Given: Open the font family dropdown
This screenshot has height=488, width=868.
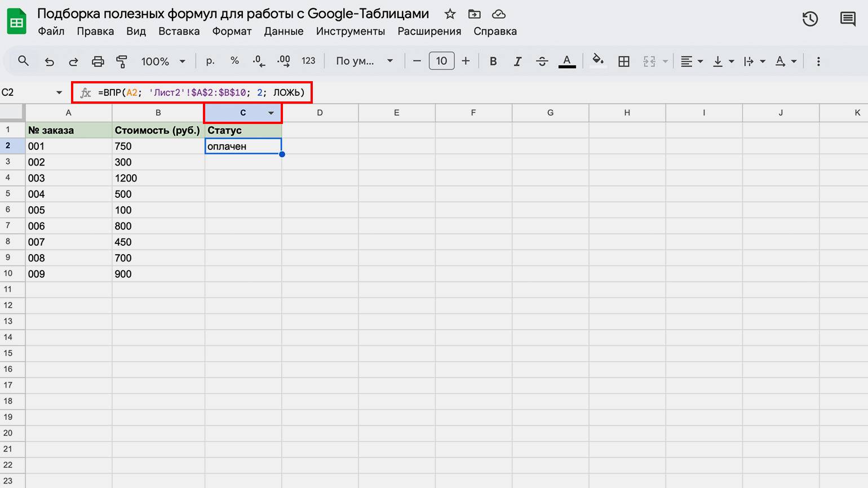Looking at the screenshot, I should [x=365, y=61].
